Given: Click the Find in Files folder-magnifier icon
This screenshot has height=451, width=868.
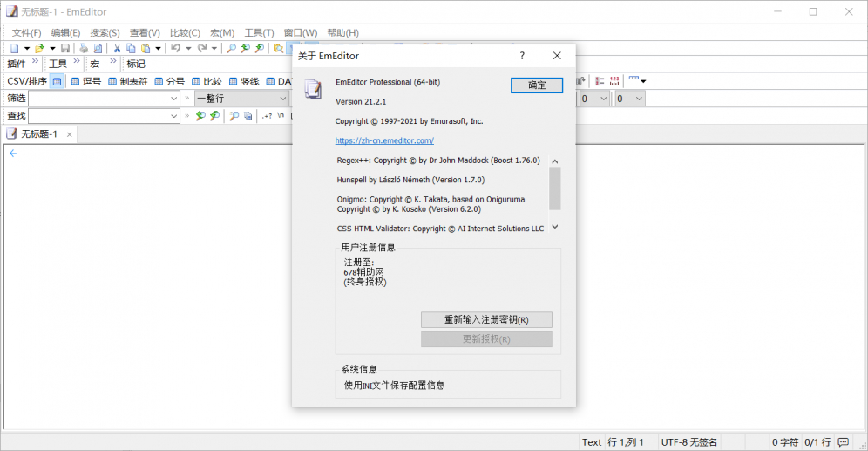Looking at the screenshot, I should [x=279, y=48].
